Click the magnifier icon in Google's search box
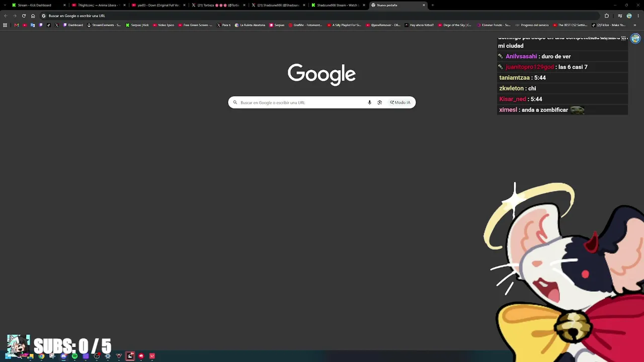 pyautogui.click(x=235, y=103)
